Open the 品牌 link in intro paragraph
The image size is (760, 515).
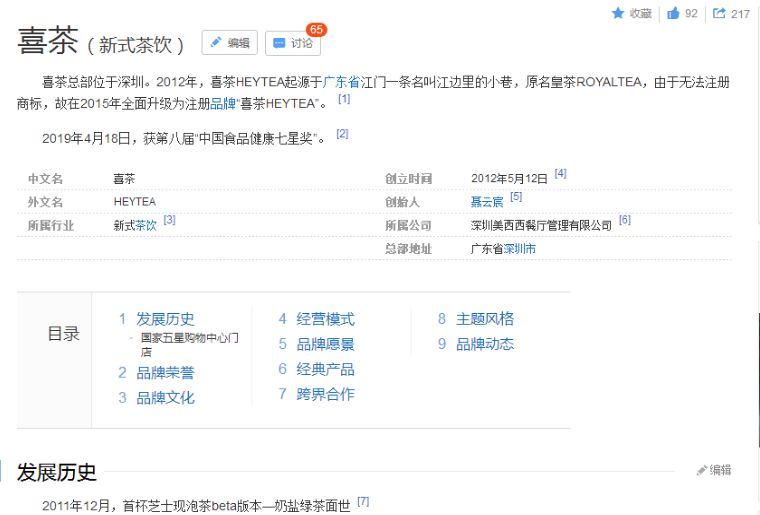click(x=223, y=104)
